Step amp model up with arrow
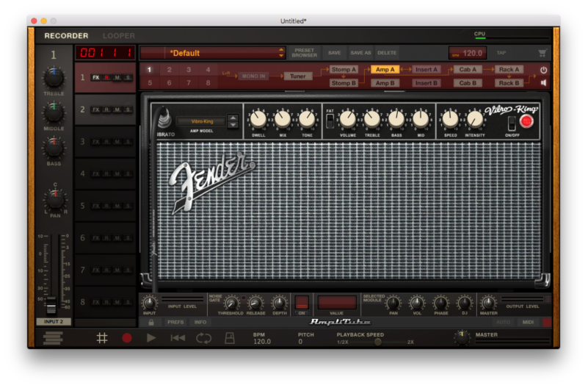The image size is (588, 388). [233, 118]
